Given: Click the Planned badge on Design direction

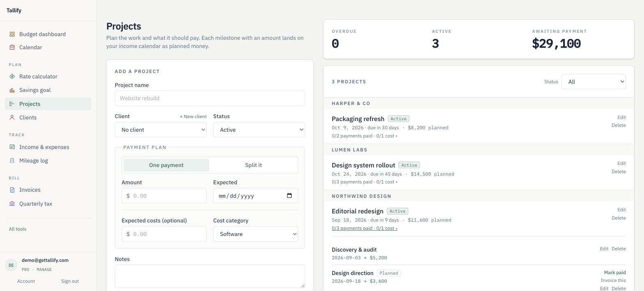Looking at the screenshot, I should coord(389,273).
